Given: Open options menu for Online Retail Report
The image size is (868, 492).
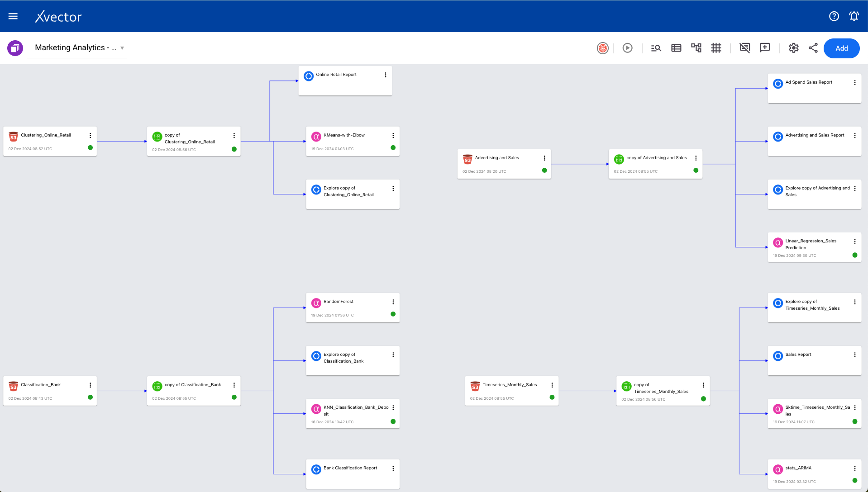Looking at the screenshot, I should [386, 75].
